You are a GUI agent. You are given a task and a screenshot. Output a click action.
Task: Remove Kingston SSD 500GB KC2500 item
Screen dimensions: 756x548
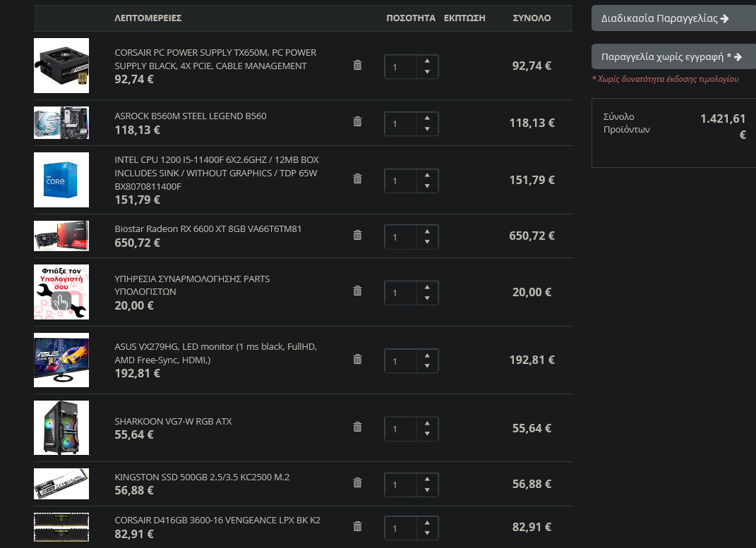(x=357, y=483)
